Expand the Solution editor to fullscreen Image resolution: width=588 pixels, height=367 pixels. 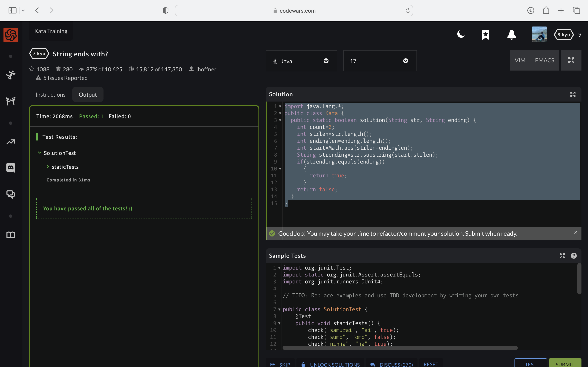[x=573, y=94]
